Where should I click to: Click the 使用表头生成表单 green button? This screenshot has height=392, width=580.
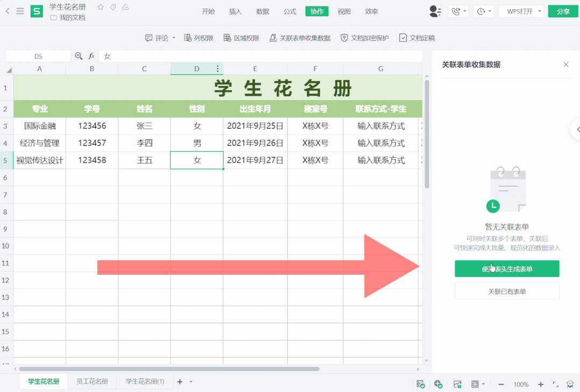point(507,269)
